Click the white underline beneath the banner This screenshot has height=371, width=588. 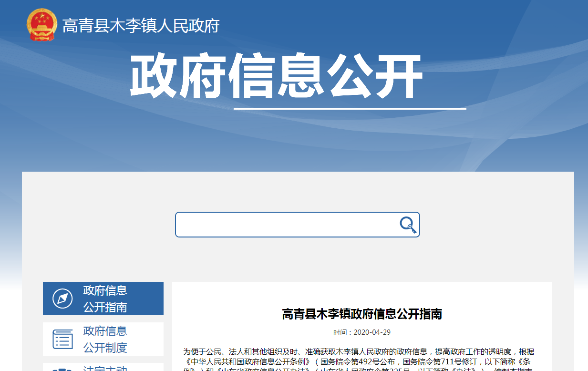point(350,109)
